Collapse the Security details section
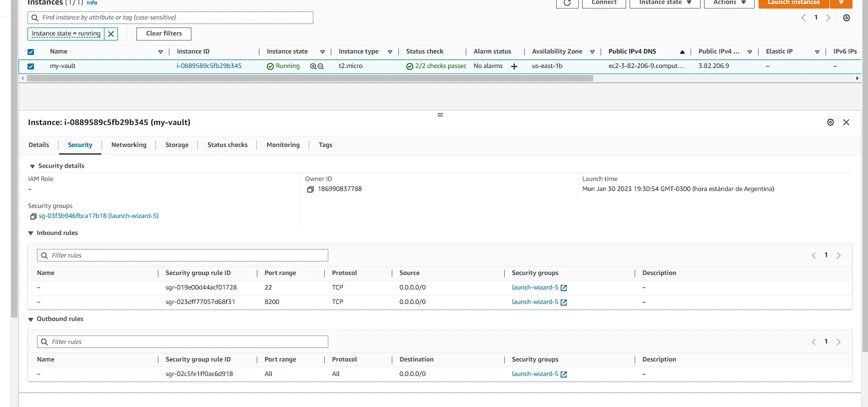This screenshot has width=868, height=407. [x=32, y=166]
